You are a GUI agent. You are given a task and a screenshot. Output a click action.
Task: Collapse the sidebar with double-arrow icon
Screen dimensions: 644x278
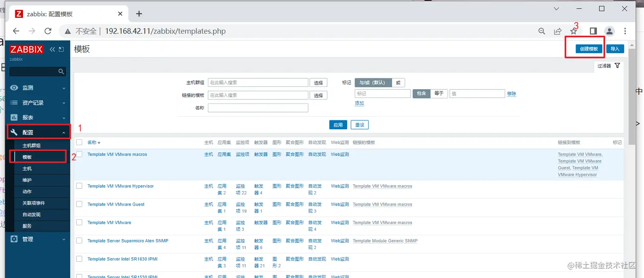52,49
